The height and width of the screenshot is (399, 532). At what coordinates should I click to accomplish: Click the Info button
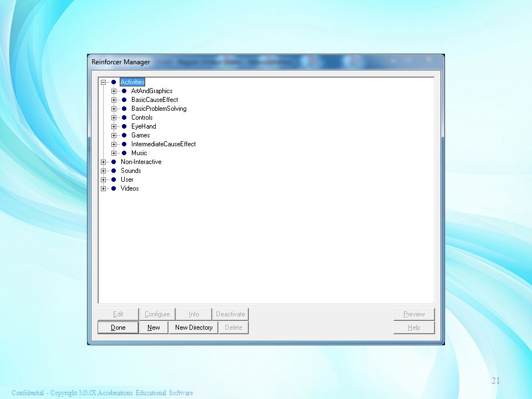194,314
